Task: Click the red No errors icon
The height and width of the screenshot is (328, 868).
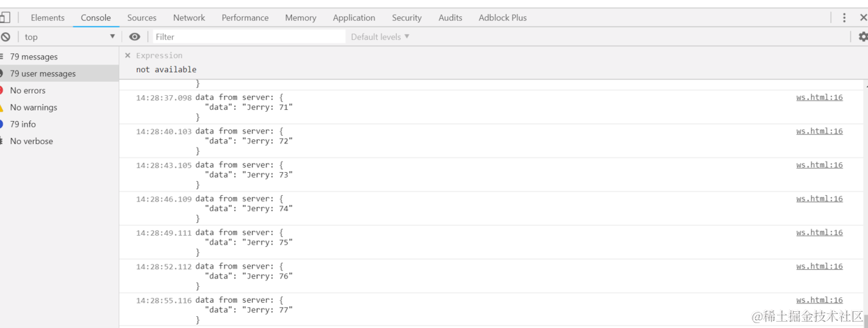Action: click(x=2, y=90)
